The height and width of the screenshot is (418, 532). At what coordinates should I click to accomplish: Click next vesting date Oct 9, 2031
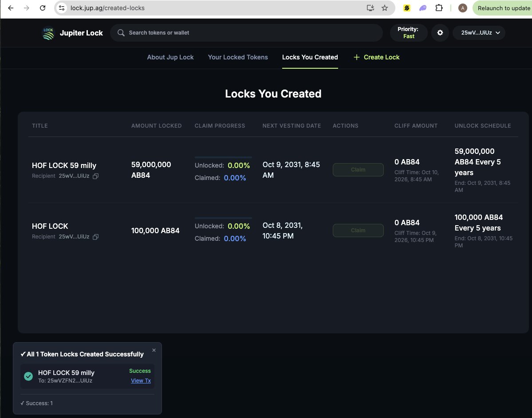291,170
